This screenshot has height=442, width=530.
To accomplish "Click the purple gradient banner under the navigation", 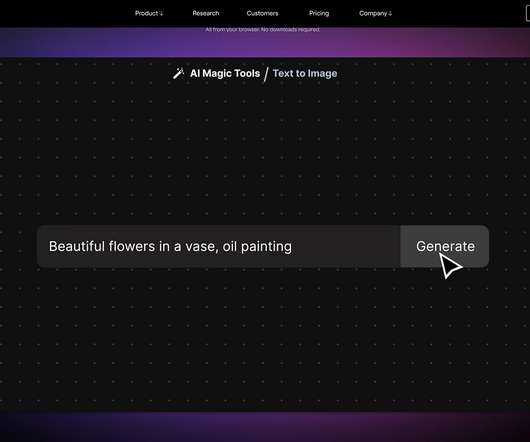I will click(x=265, y=43).
